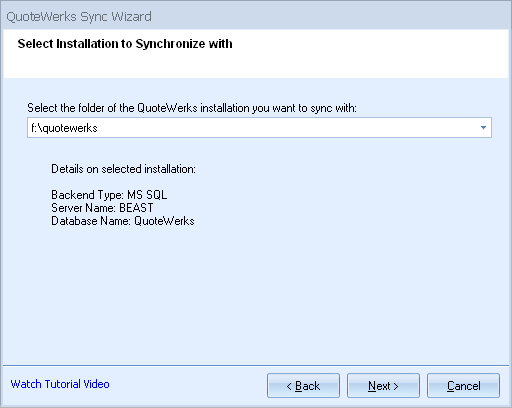Image resolution: width=512 pixels, height=408 pixels.
Task: Click the Backend Type label
Action: 88,195
